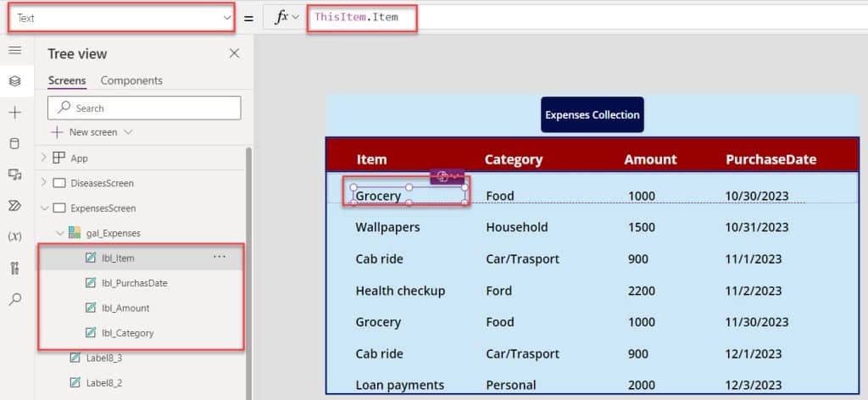
Task: Open the Data cylinder icon
Action: [x=15, y=144]
